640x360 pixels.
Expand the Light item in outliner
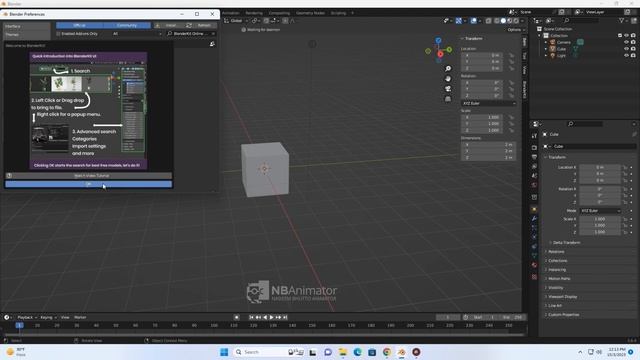pyautogui.click(x=546, y=55)
